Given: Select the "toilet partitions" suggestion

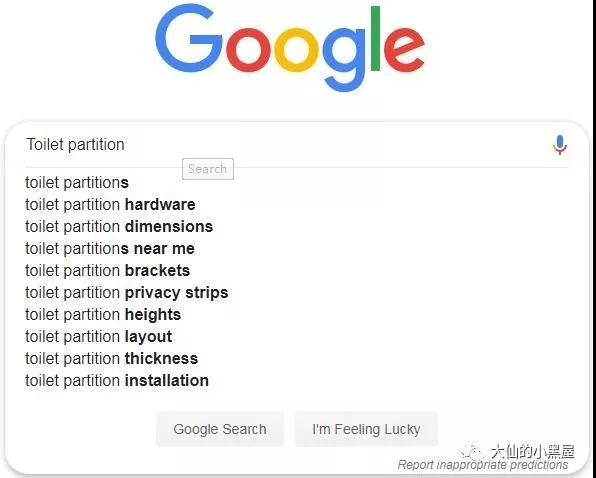Looking at the screenshot, I should (x=77, y=183).
